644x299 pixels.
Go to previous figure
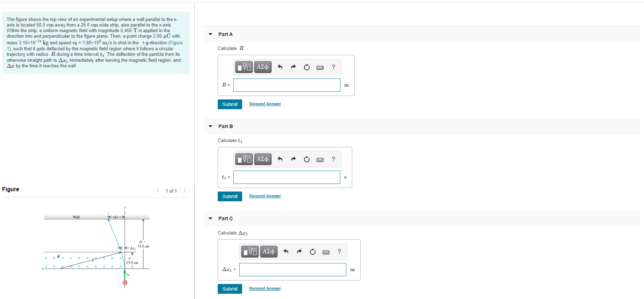pos(158,190)
